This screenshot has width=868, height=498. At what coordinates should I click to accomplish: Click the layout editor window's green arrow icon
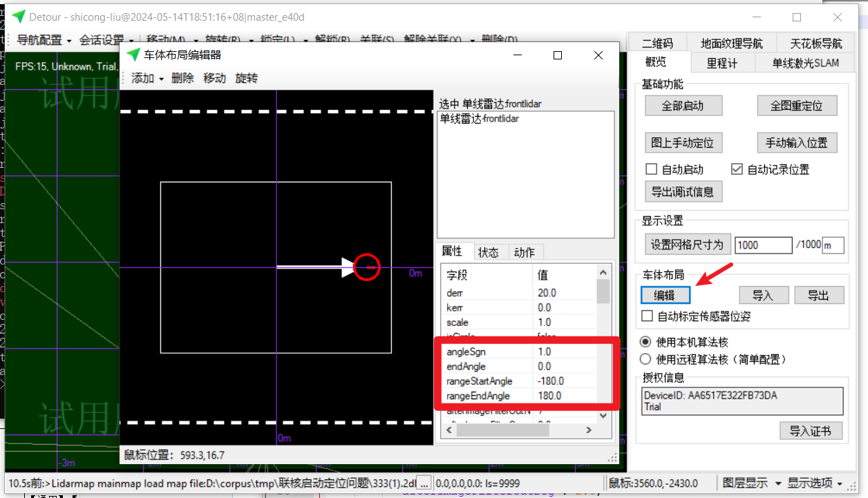[133, 55]
